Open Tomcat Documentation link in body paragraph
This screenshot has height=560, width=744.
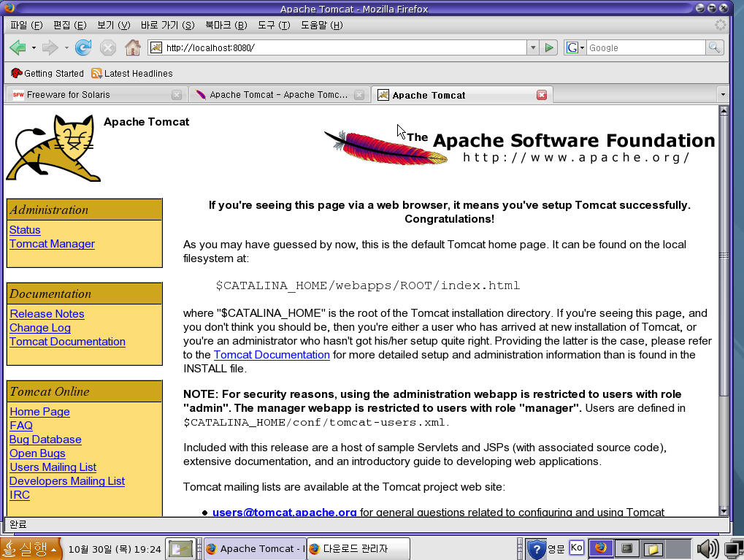(272, 355)
